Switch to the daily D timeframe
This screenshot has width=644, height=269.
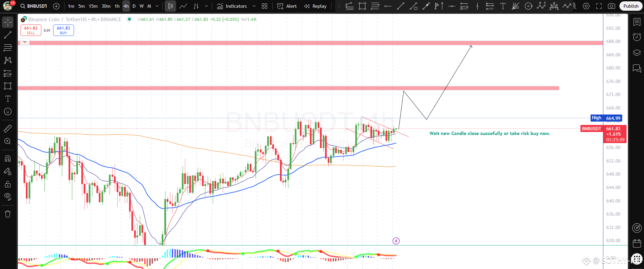pos(134,6)
